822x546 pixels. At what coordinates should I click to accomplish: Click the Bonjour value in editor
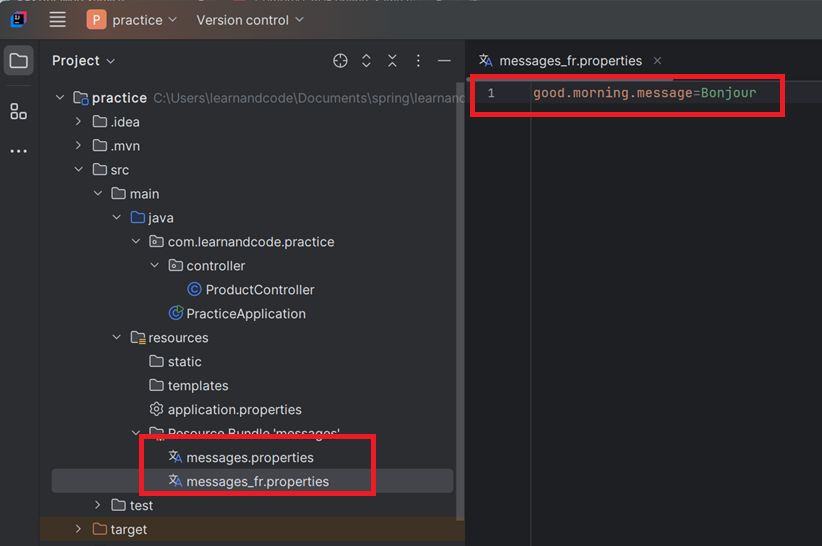729,93
